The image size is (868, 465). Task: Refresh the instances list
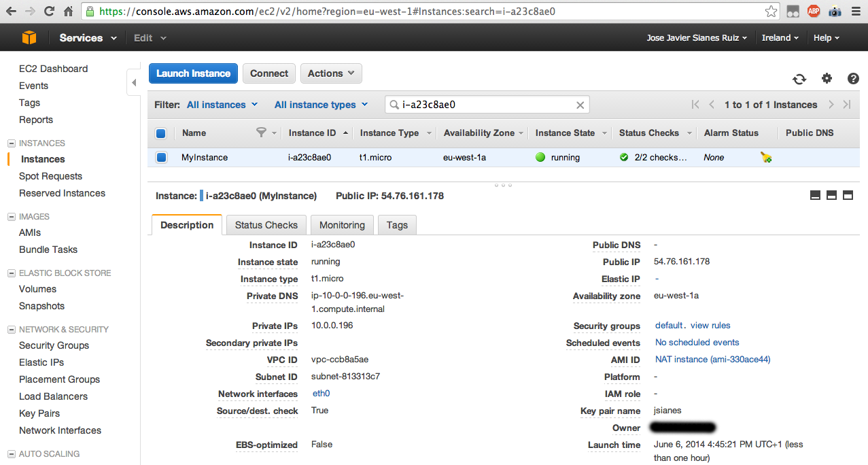pos(799,79)
